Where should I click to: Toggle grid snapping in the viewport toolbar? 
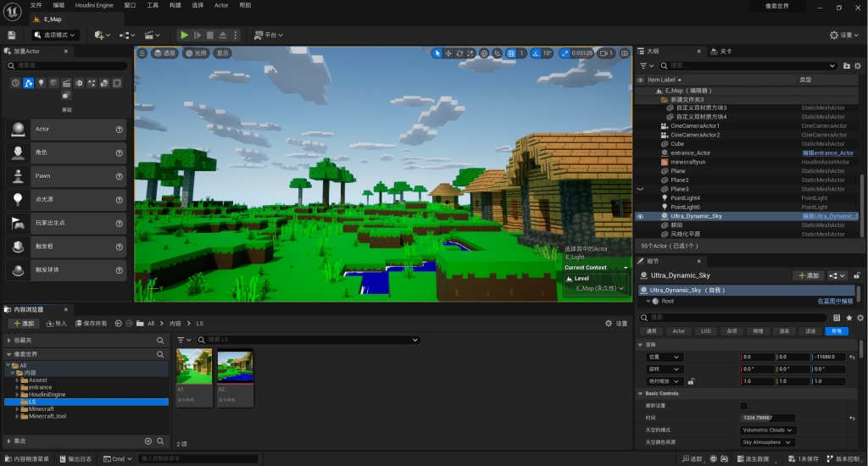[511, 53]
